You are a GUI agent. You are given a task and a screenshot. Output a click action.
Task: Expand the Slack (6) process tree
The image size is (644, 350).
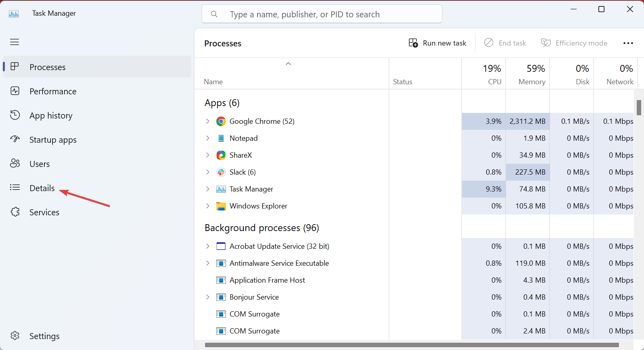[x=208, y=172]
